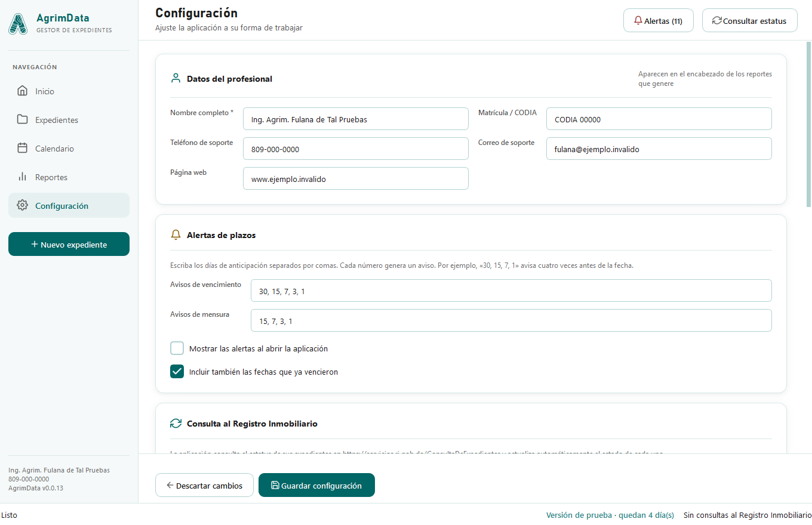Click the Avisos de mensura field

[511, 321]
